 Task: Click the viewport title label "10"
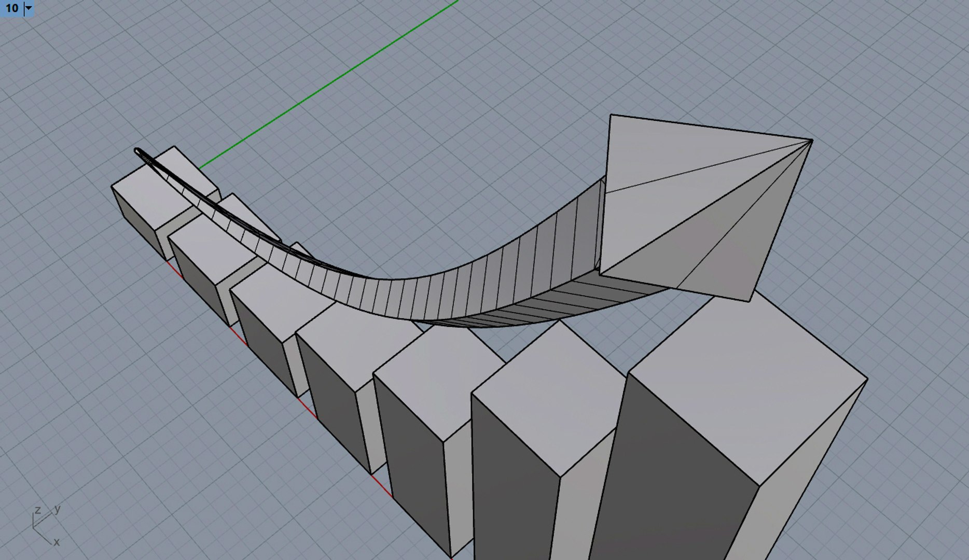pyautogui.click(x=11, y=8)
